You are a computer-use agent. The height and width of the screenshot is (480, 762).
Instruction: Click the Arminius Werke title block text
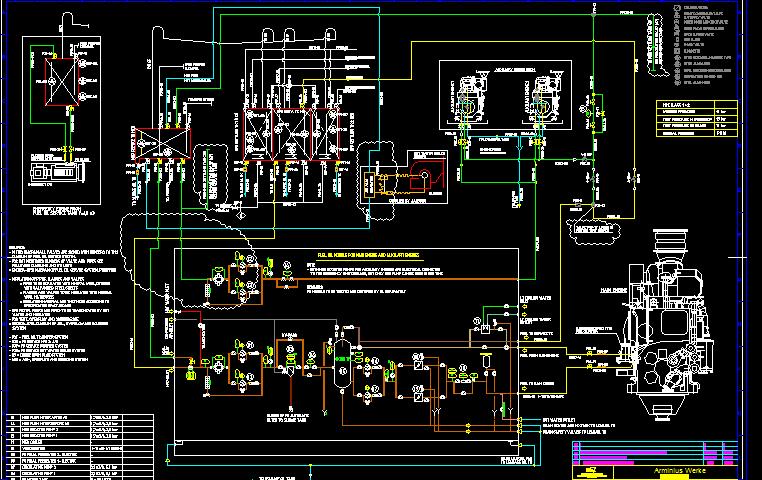[679, 470]
